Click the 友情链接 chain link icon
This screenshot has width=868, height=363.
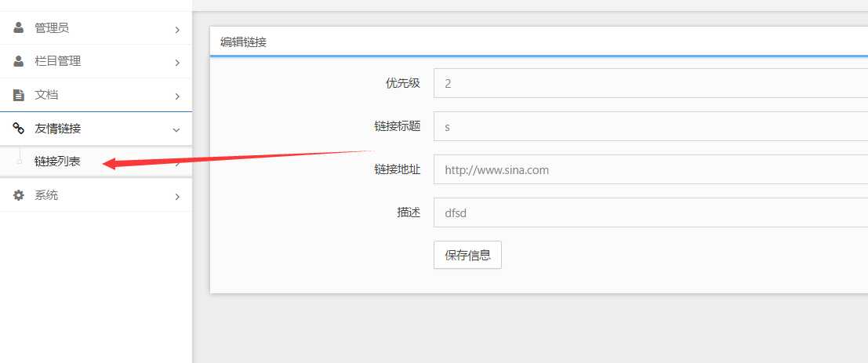(x=18, y=129)
